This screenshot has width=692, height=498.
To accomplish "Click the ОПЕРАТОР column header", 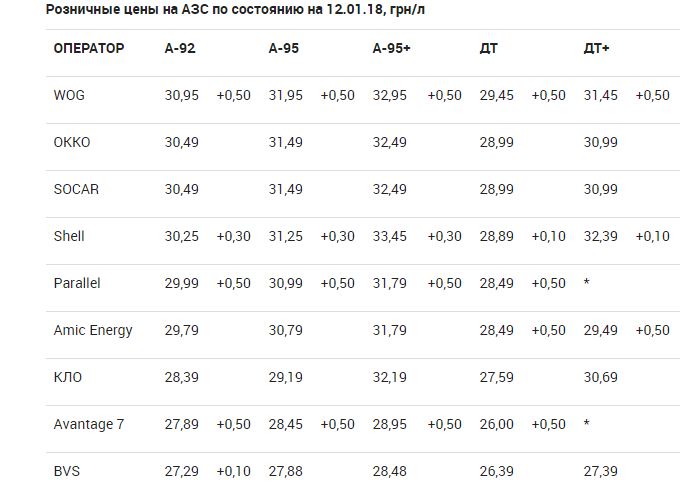I will click(89, 48).
